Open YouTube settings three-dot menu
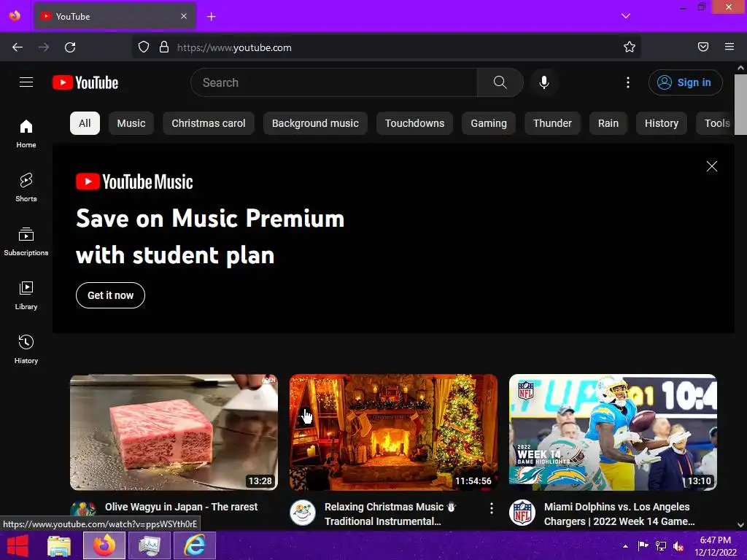 click(628, 82)
